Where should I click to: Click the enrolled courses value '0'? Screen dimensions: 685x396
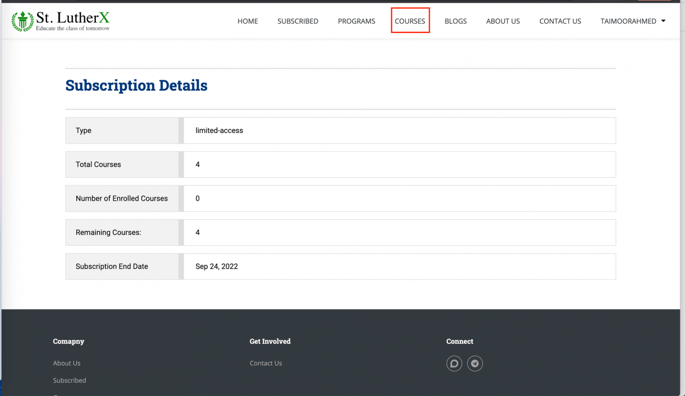click(x=197, y=198)
